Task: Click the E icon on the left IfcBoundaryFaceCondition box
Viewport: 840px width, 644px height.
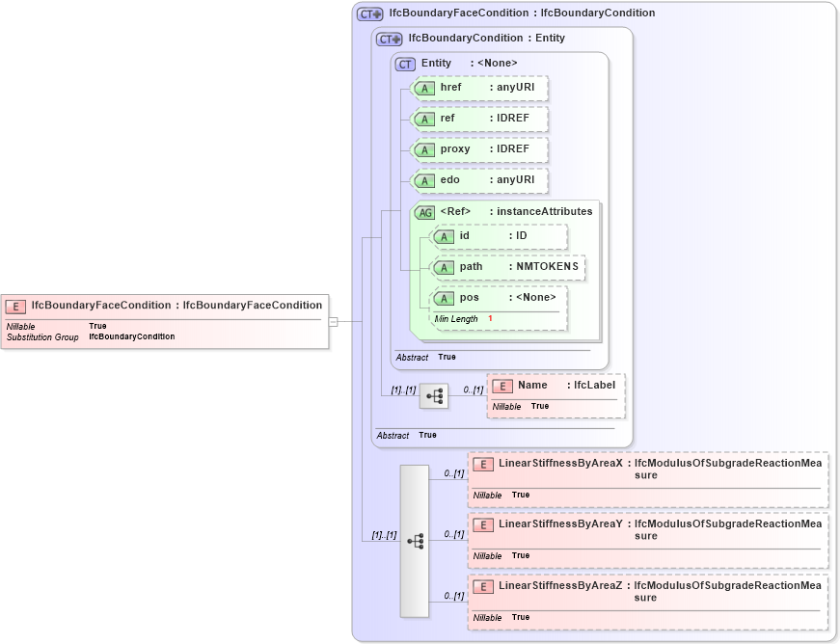Action: tap(14, 306)
